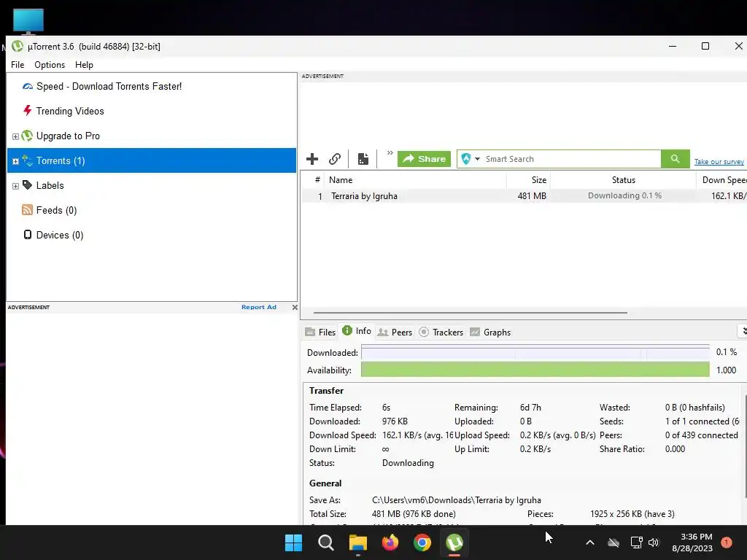Sort by the Status column header
The image size is (747, 560).
[623, 180]
